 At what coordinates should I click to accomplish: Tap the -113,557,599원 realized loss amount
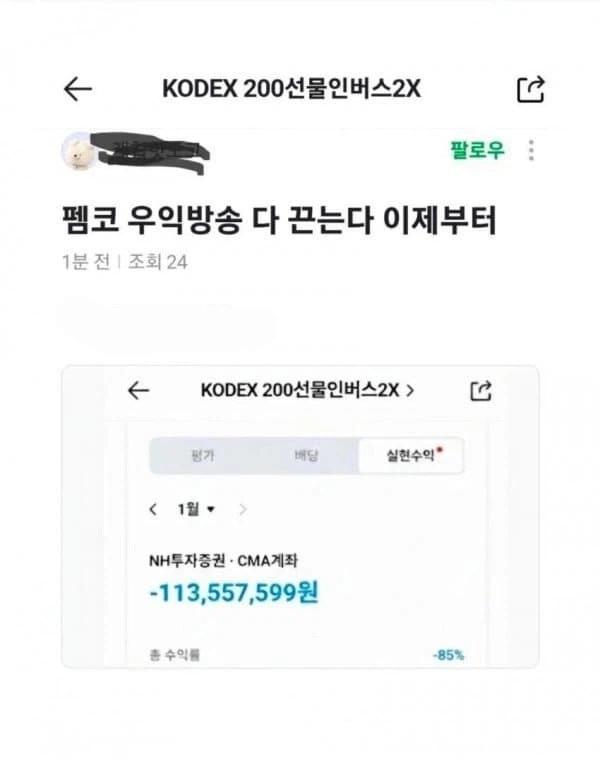234,592
